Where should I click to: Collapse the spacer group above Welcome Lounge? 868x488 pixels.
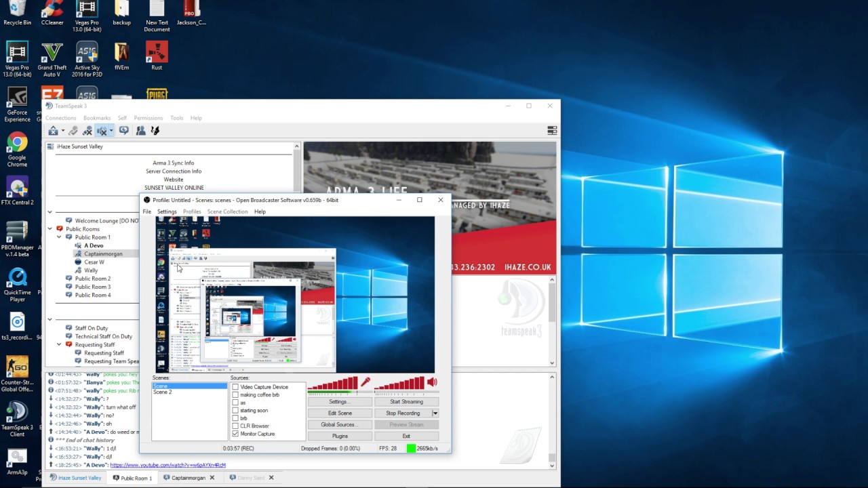50,212
